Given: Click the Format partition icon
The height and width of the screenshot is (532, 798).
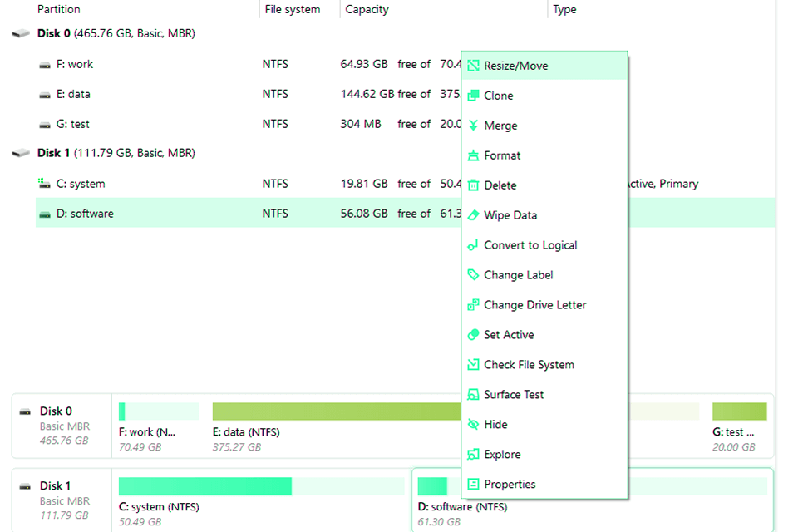Looking at the screenshot, I should pyautogui.click(x=475, y=155).
